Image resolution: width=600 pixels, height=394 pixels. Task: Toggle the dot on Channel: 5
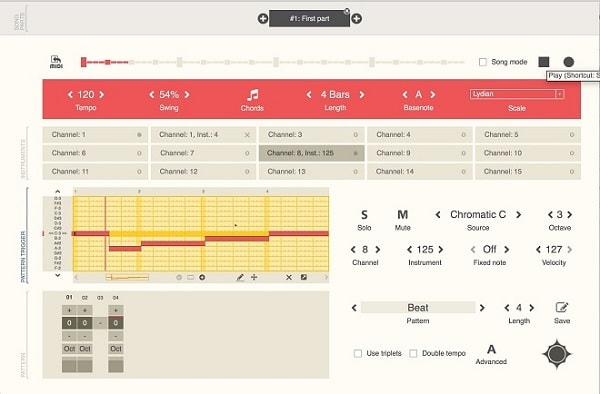(x=572, y=135)
